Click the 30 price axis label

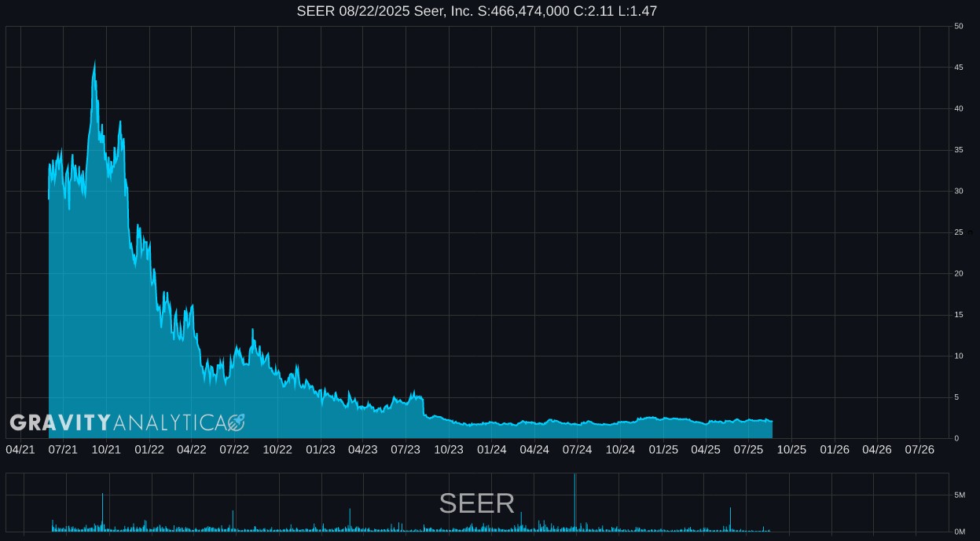[x=959, y=191]
